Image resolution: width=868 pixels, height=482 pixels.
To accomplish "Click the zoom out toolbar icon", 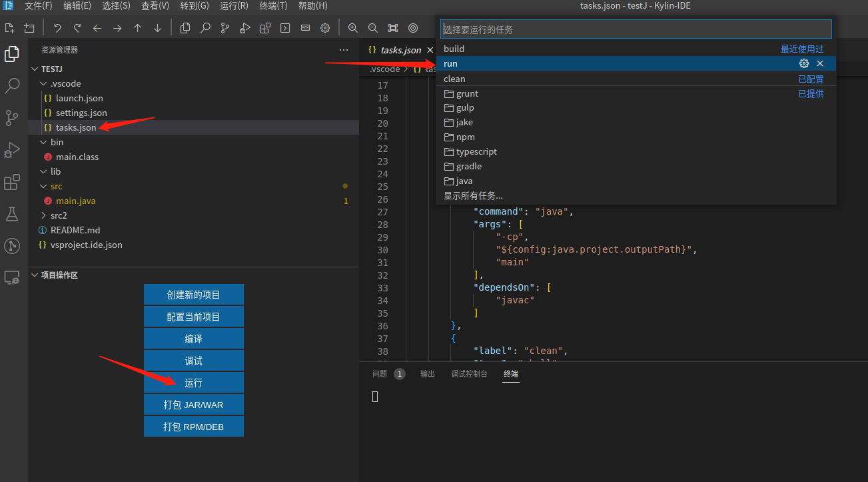I will (x=373, y=28).
